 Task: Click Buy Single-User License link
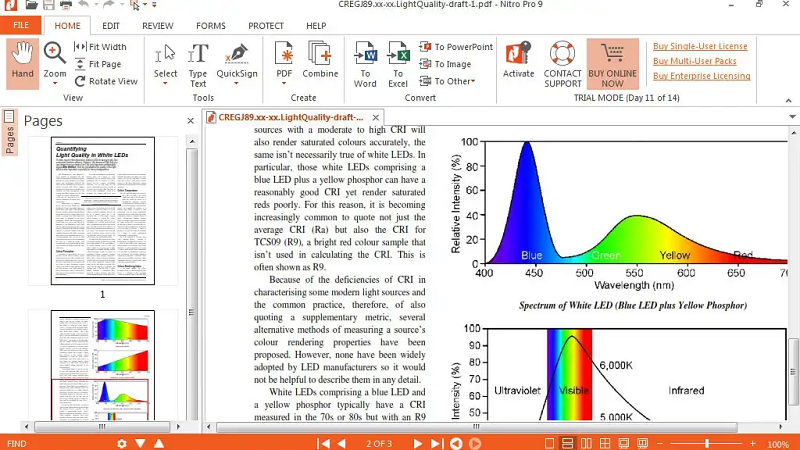pos(700,47)
